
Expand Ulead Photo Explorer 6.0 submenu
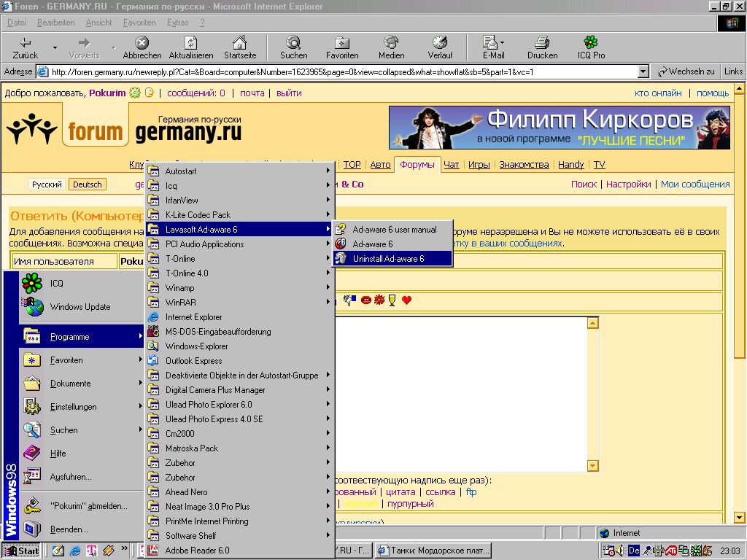pos(239,404)
